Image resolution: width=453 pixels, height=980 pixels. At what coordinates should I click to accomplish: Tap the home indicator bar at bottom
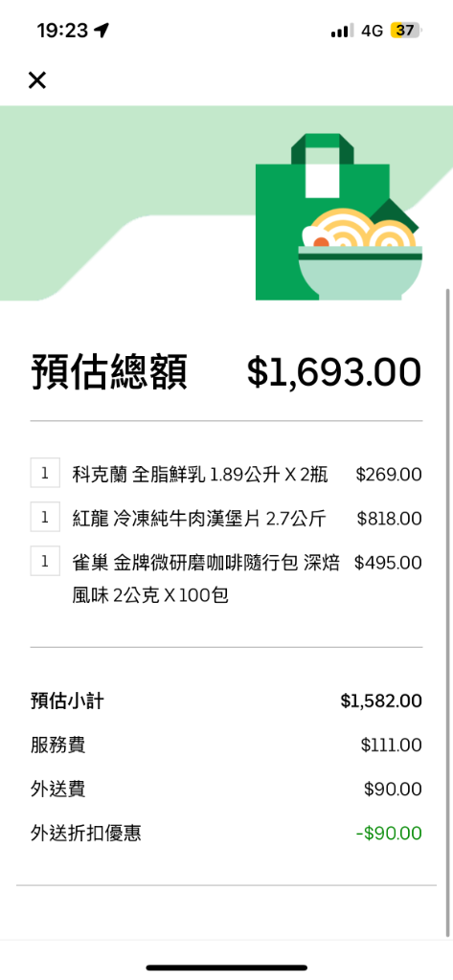coord(226,968)
